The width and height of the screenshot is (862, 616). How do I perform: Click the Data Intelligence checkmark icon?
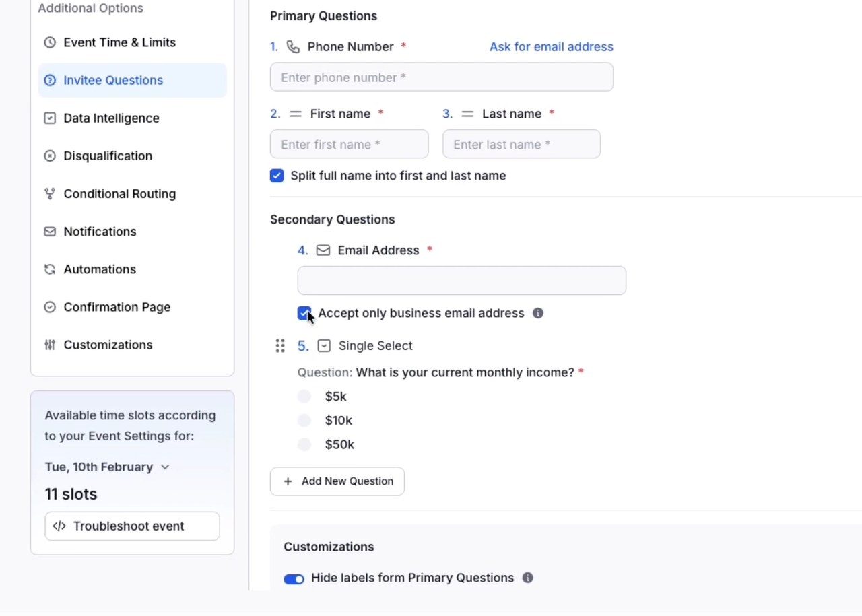(x=50, y=118)
